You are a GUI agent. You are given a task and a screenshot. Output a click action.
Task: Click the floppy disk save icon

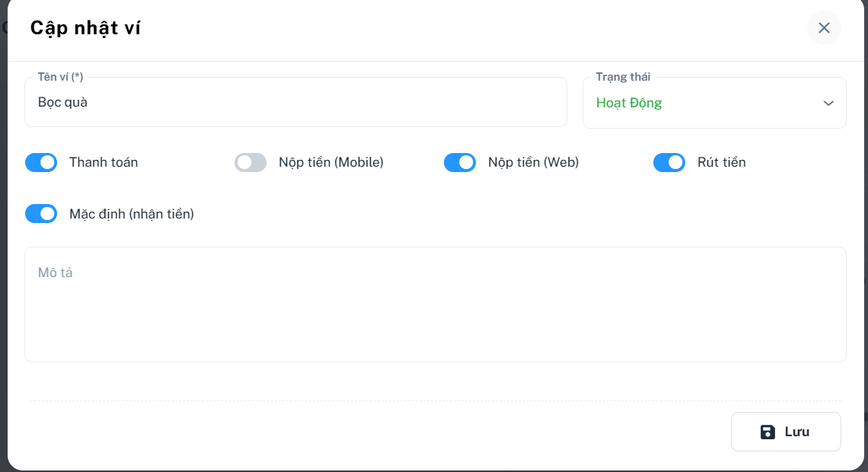click(x=767, y=432)
